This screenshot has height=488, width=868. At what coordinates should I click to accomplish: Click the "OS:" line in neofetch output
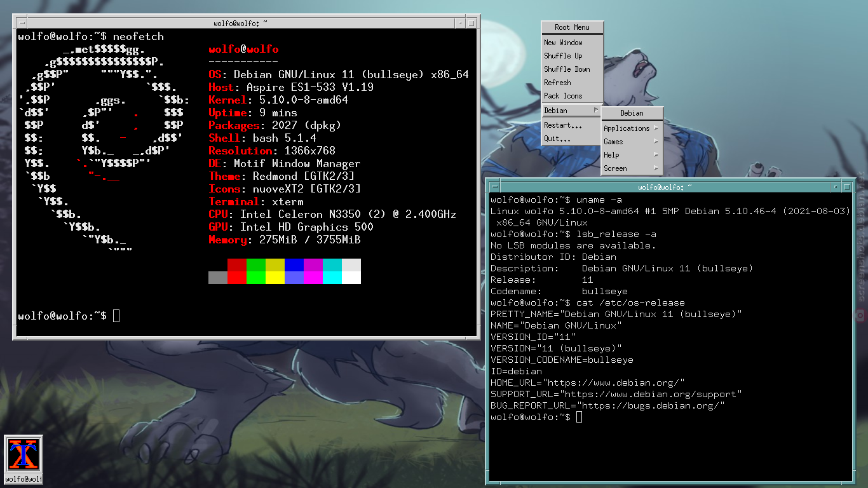point(339,74)
